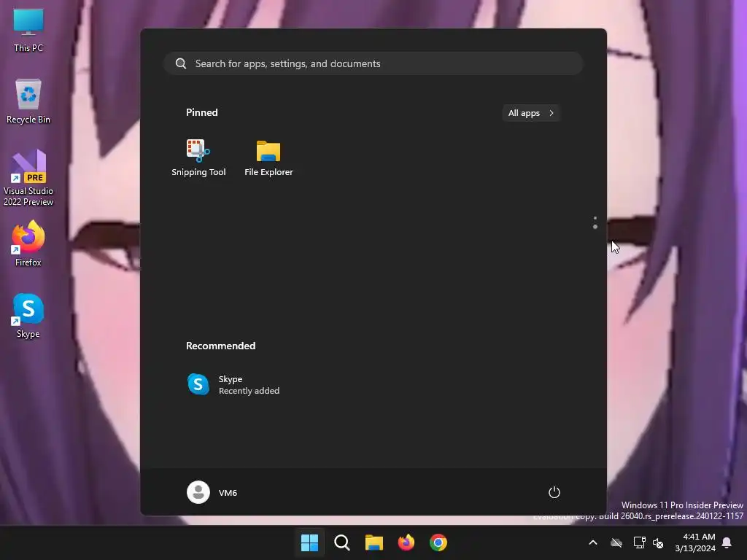Open the clock and date flyout

click(x=695, y=542)
